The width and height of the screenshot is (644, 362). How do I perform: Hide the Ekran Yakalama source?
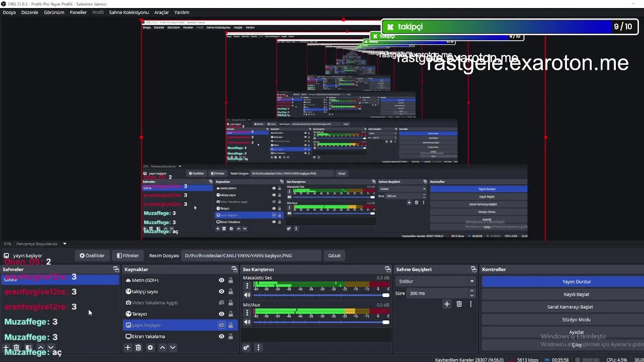click(221, 336)
